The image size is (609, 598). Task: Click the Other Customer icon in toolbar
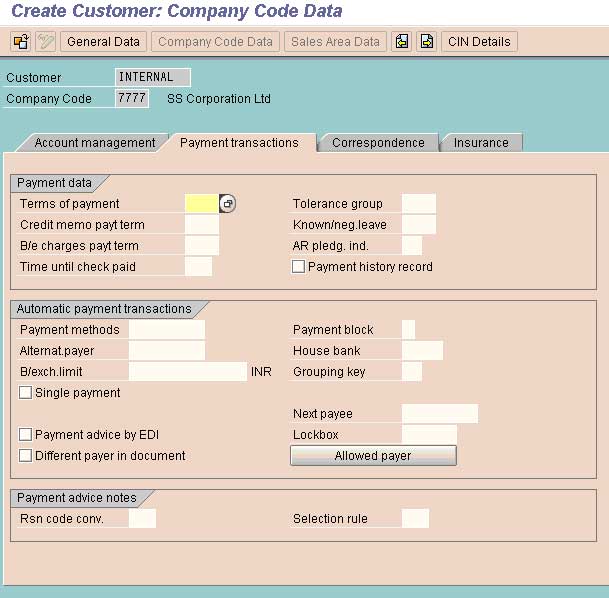point(20,42)
